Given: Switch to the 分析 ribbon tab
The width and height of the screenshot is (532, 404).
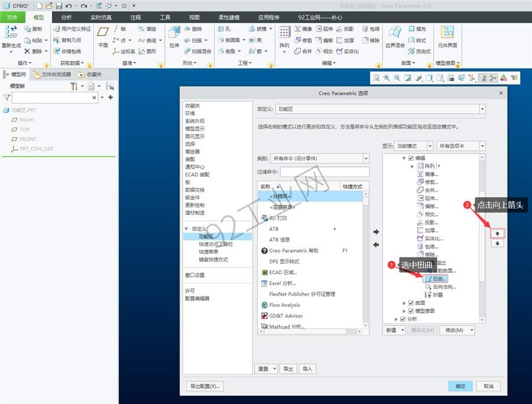Looking at the screenshot, I should point(66,17).
